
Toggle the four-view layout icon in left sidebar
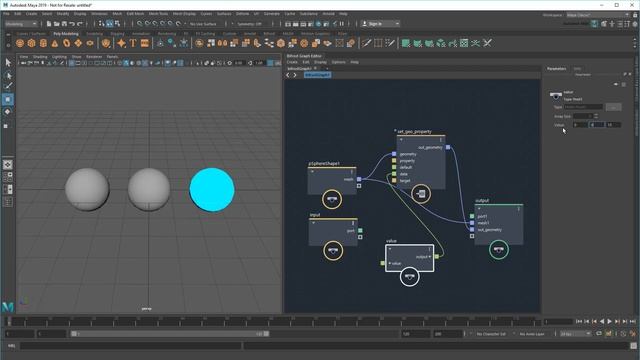click(x=8, y=177)
